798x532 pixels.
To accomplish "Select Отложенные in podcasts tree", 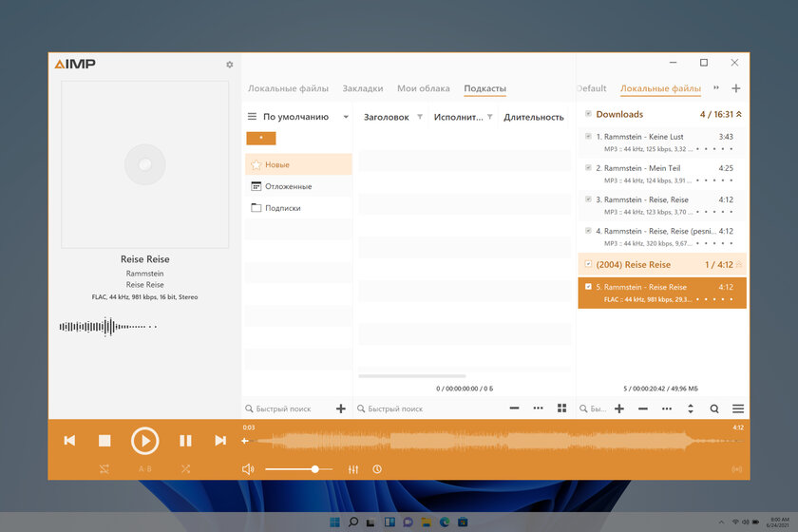I will (298, 186).
